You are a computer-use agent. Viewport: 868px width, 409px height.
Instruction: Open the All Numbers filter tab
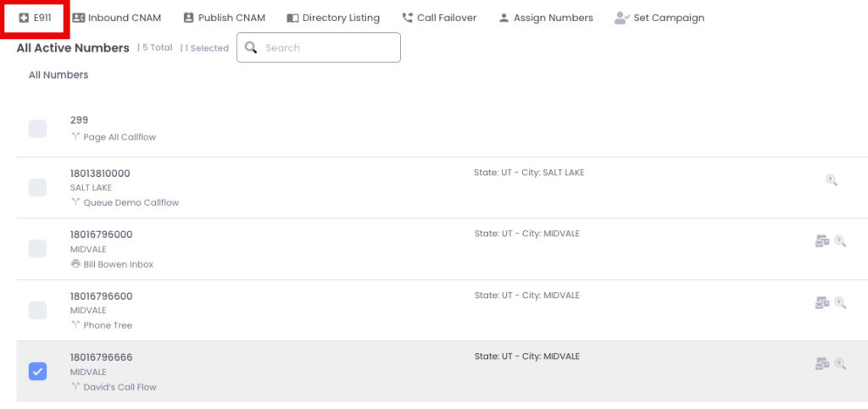coord(58,75)
